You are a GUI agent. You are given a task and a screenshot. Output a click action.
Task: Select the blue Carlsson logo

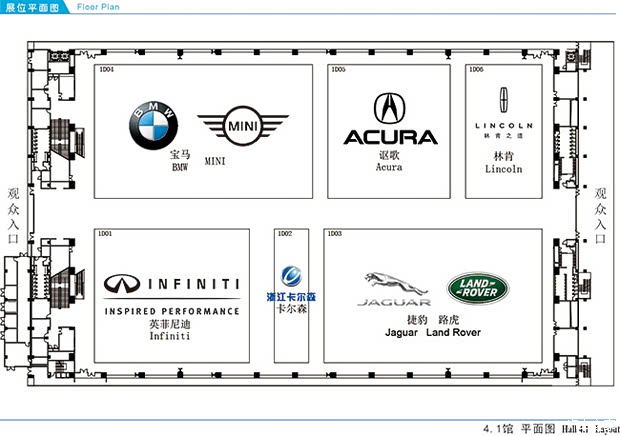point(290,277)
